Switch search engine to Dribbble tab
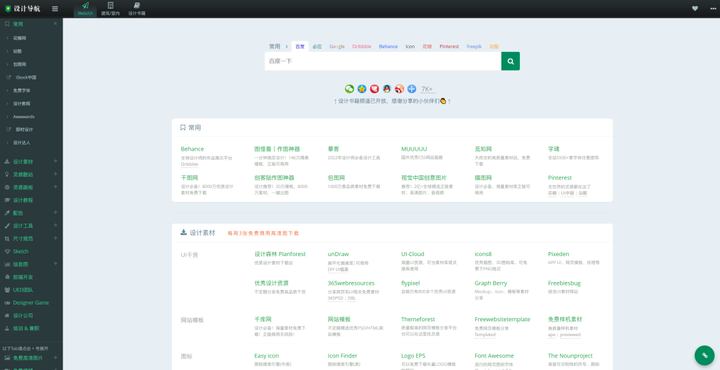Image resolution: width=720 pixels, height=370 pixels. 362,46
